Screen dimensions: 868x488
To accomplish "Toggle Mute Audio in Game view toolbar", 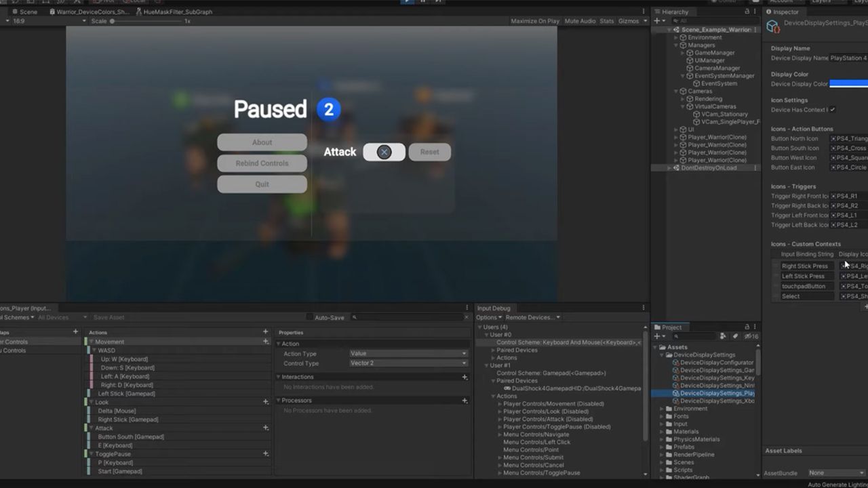I will pyautogui.click(x=579, y=21).
